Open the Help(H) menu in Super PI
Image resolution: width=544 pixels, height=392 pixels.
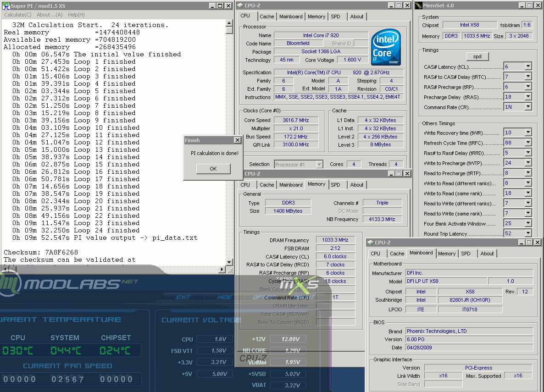pos(76,15)
